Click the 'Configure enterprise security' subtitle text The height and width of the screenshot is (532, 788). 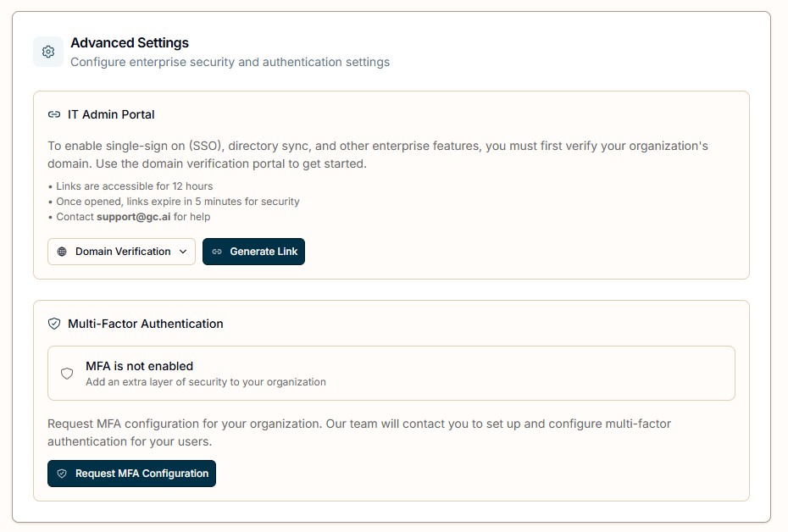pyautogui.click(x=230, y=62)
